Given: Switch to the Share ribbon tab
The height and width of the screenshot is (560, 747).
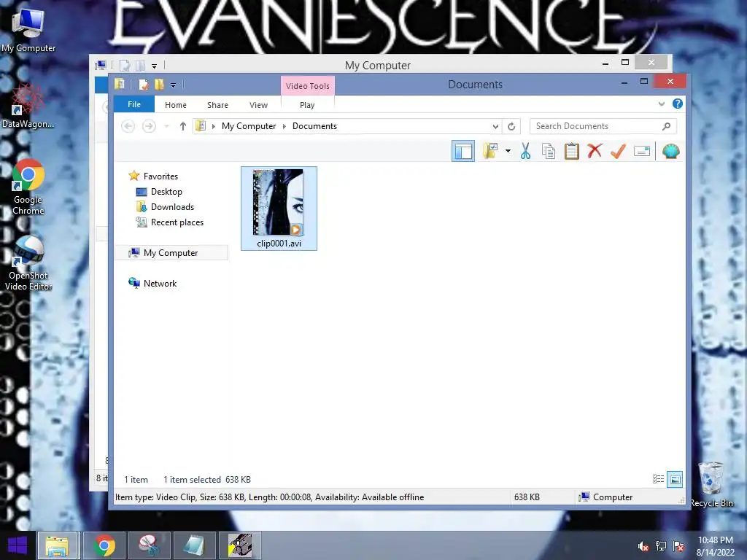Looking at the screenshot, I should [x=217, y=105].
